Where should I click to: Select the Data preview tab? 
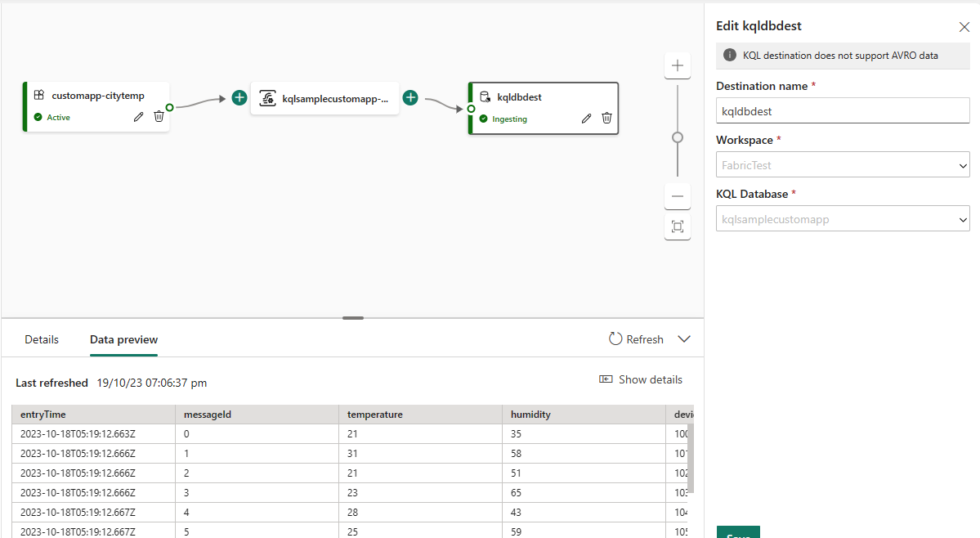[123, 339]
